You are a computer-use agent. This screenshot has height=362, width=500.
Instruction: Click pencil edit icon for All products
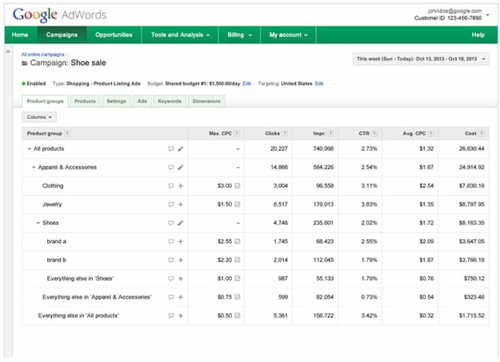coord(180,149)
